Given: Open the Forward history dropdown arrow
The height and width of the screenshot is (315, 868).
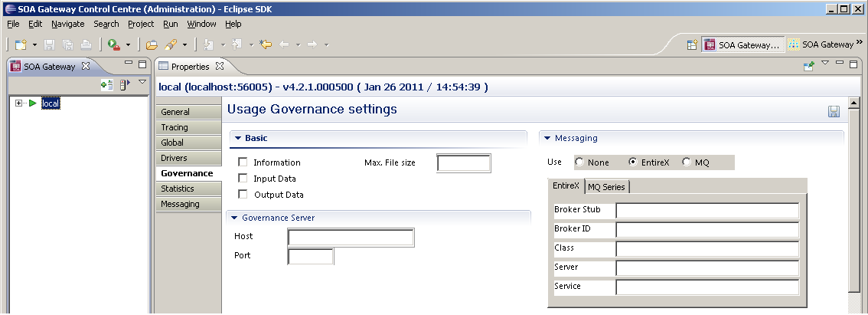Looking at the screenshot, I should (326, 44).
